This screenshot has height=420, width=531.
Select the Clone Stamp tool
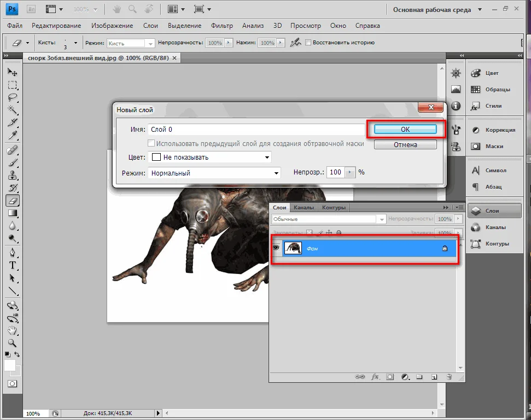pyautogui.click(x=12, y=176)
